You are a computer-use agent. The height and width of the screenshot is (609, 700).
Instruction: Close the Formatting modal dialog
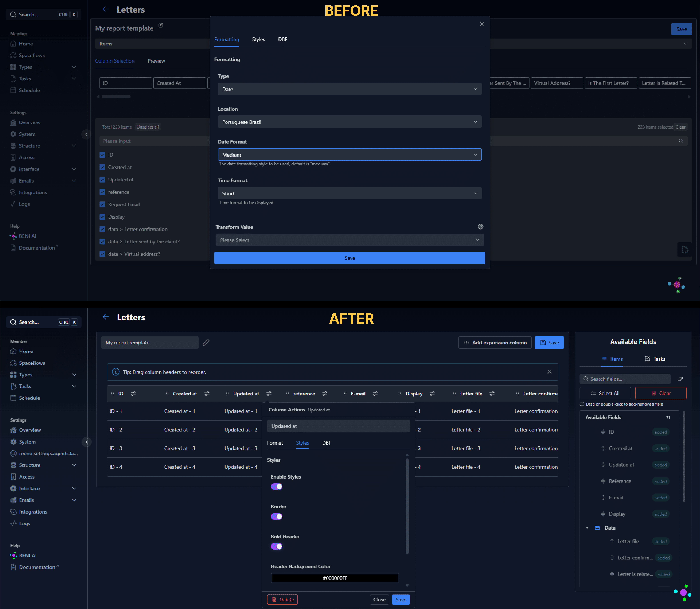[x=482, y=24]
